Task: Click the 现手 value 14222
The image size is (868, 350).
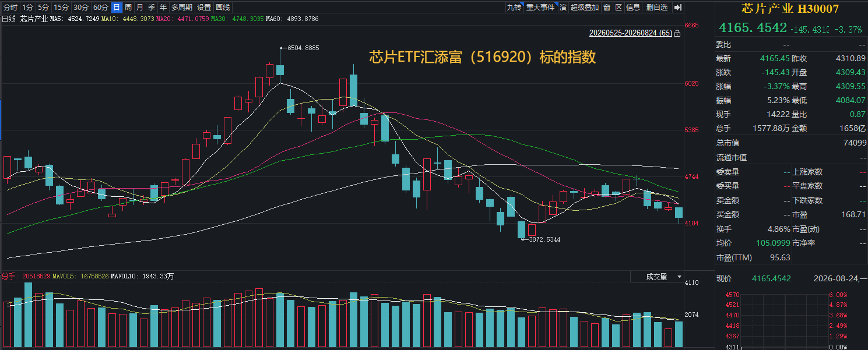Action: [779, 114]
